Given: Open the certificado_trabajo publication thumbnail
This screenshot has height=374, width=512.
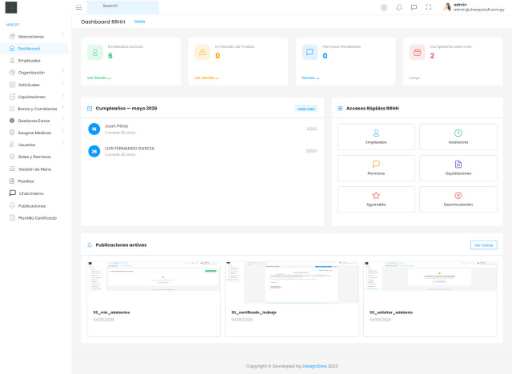Looking at the screenshot, I should (292, 282).
